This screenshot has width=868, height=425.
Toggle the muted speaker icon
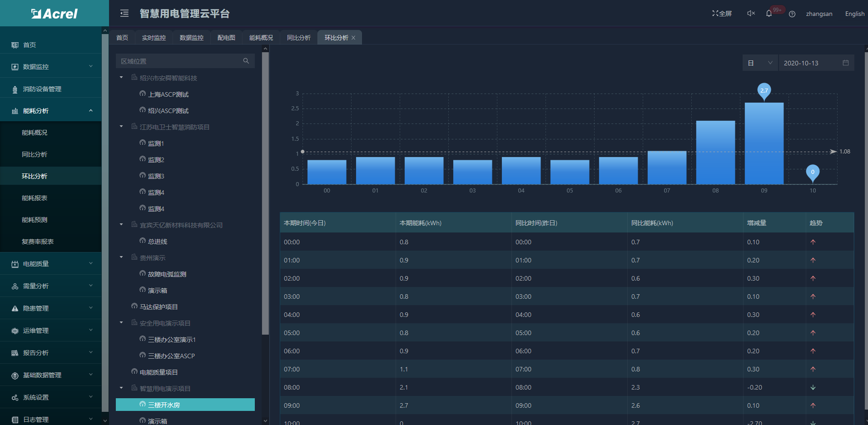(x=751, y=14)
